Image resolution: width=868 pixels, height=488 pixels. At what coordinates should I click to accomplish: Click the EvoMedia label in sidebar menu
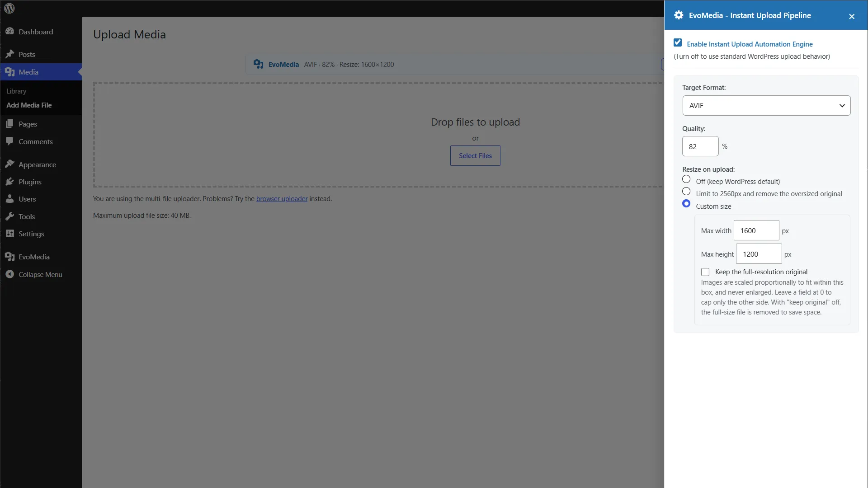tap(34, 257)
